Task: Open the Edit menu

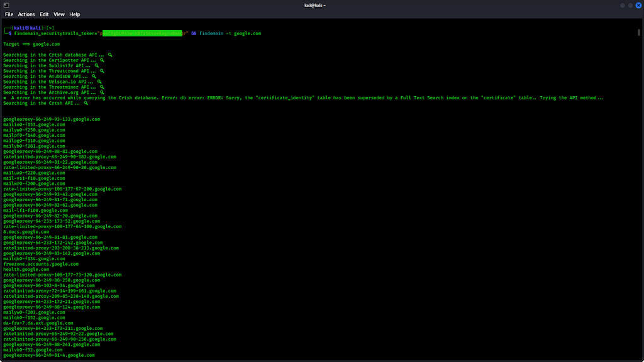Action: 44,14
